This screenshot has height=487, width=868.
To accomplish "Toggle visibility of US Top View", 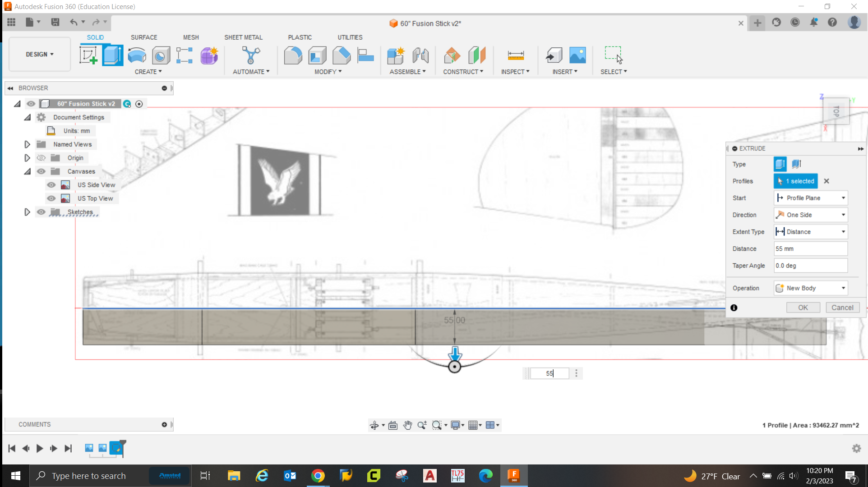I will [51, 198].
